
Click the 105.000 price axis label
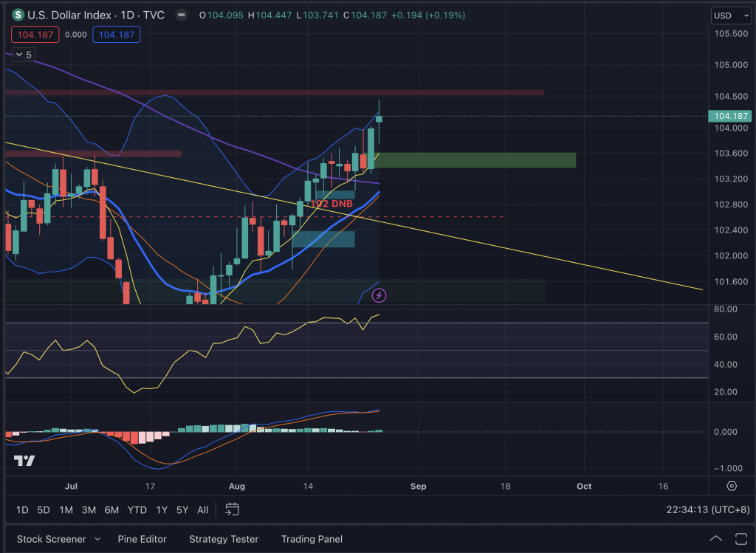click(731, 65)
